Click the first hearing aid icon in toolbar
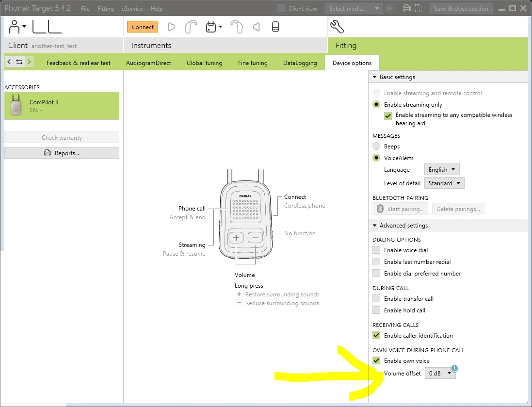532x407 pixels. tap(191, 27)
